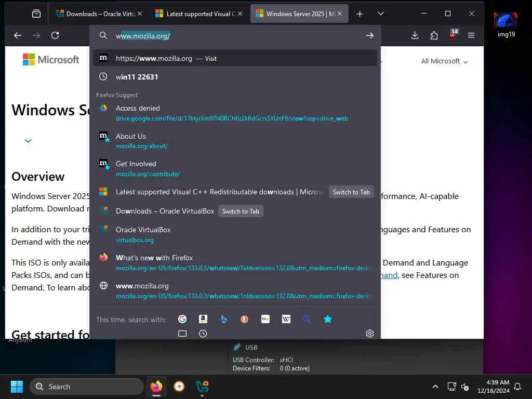532x399 pixels.
Task: Search history using clock icon
Action: 203,334
